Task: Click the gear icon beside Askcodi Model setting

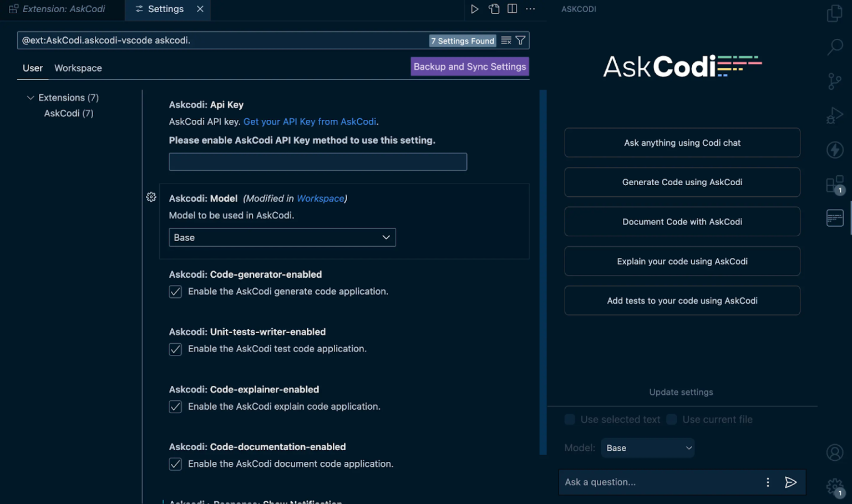Action: click(x=151, y=197)
